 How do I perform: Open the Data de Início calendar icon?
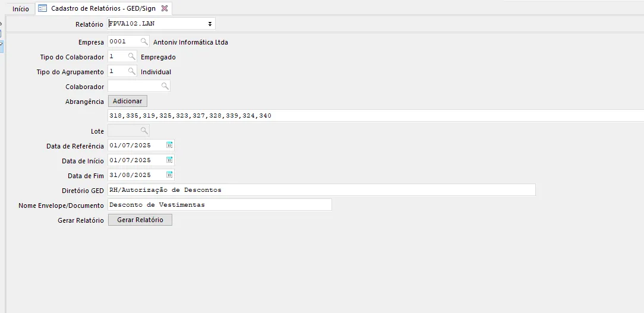[x=169, y=160]
